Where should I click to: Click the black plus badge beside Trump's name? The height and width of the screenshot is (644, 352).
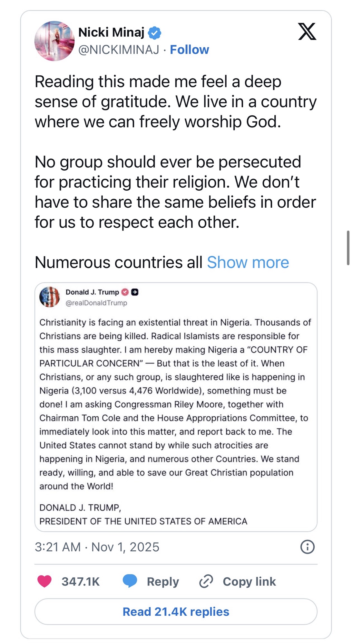pos(135,292)
